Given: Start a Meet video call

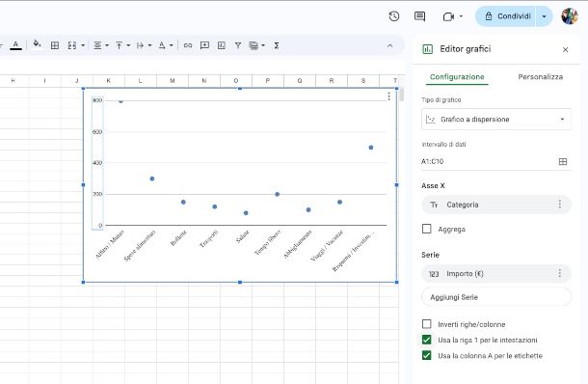Looking at the screenshot, I should [448, 16].
